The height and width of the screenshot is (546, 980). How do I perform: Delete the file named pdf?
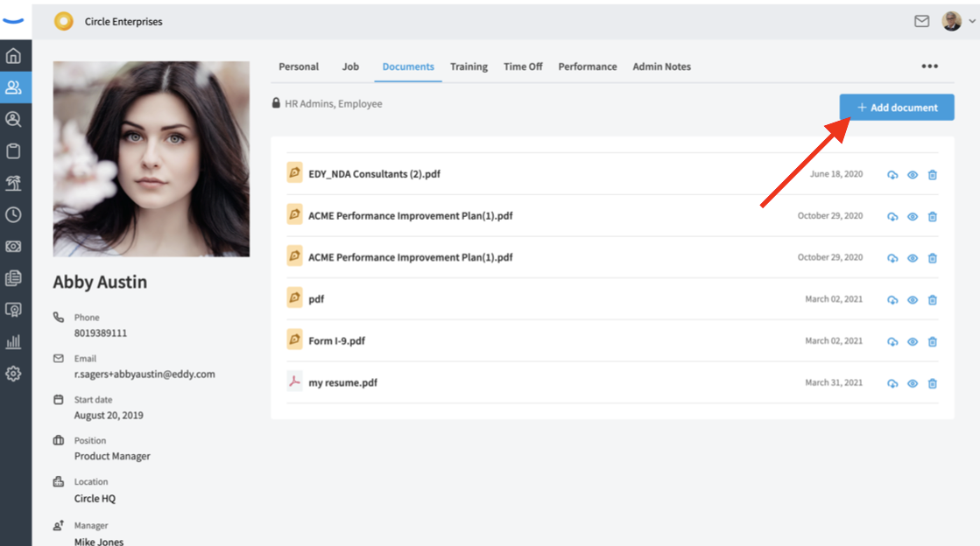click(933, 299)
